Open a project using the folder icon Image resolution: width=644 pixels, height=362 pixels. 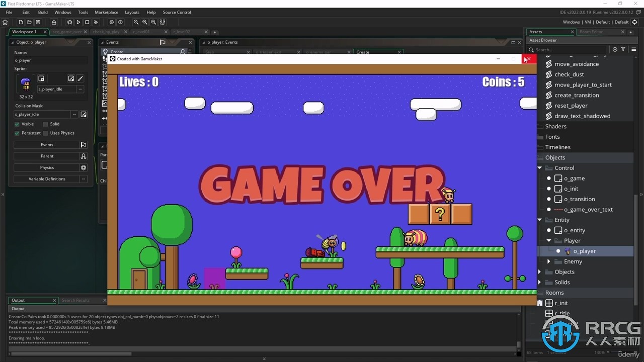pos(29,22)
